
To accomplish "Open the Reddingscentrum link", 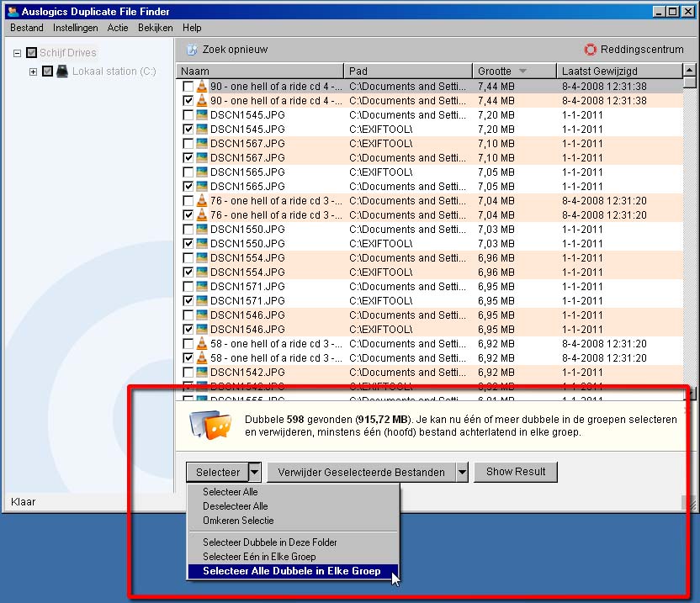I will pyautogui.click(x=642, y=50).
